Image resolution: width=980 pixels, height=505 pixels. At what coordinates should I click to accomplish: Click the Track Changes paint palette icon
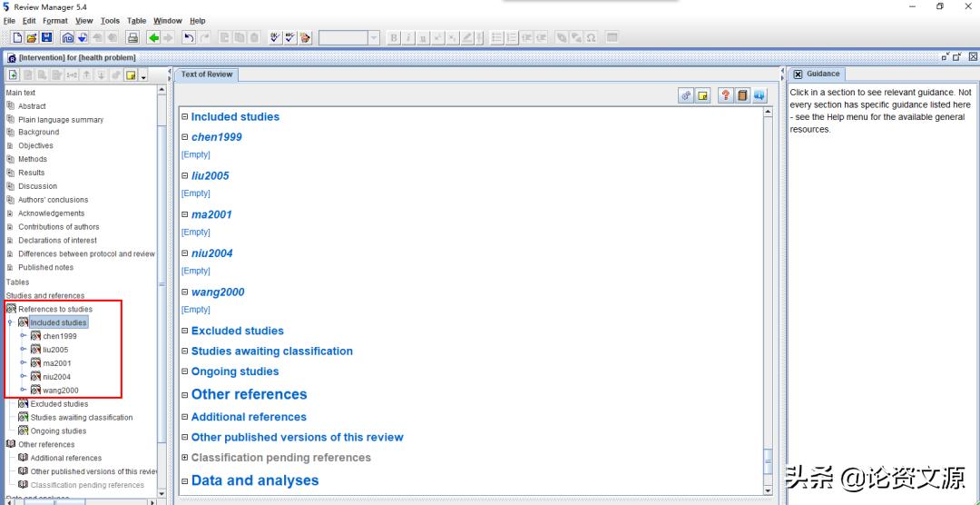305,37
